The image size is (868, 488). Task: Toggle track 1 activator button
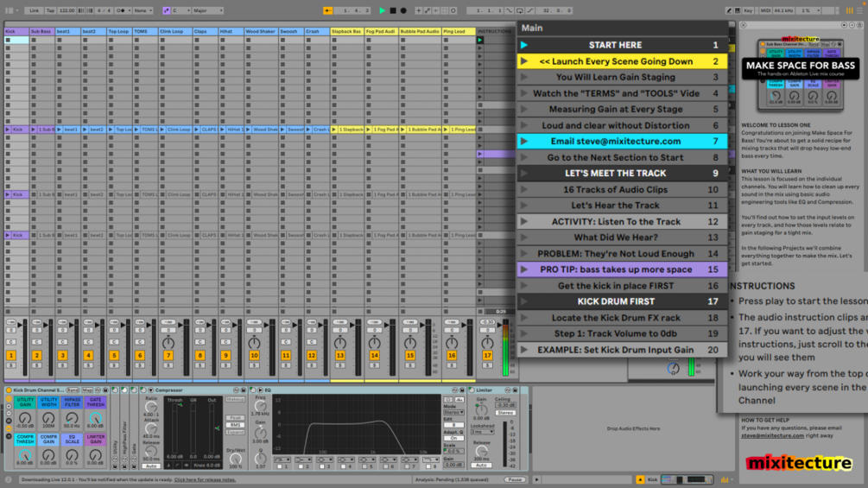[x=11, y=356]
